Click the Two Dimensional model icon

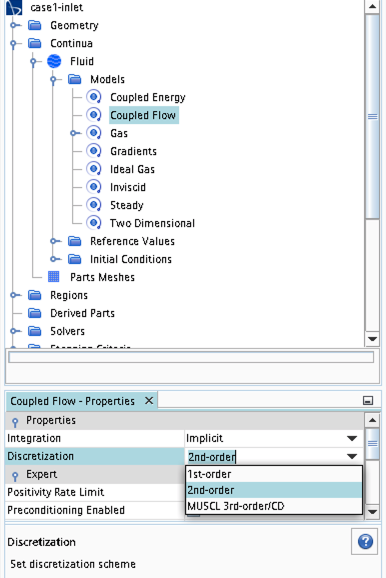click(x=94, y=223)
